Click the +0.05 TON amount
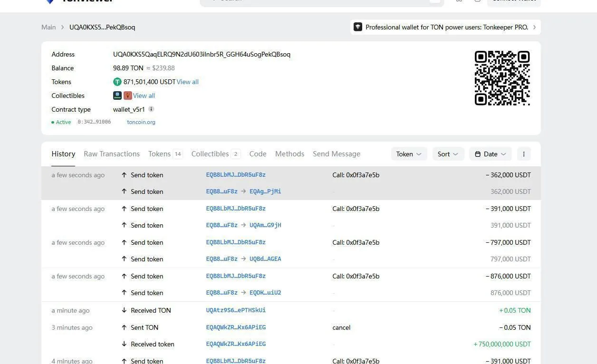This screenshot has height=364, width=597. coord(515,310)
